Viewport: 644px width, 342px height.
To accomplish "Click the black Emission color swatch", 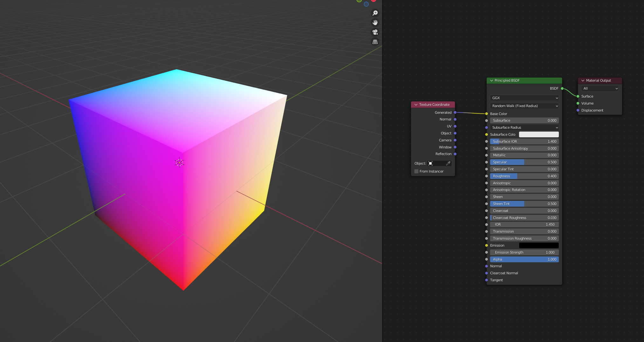I will pyautogui.click(x=539, y=245).
